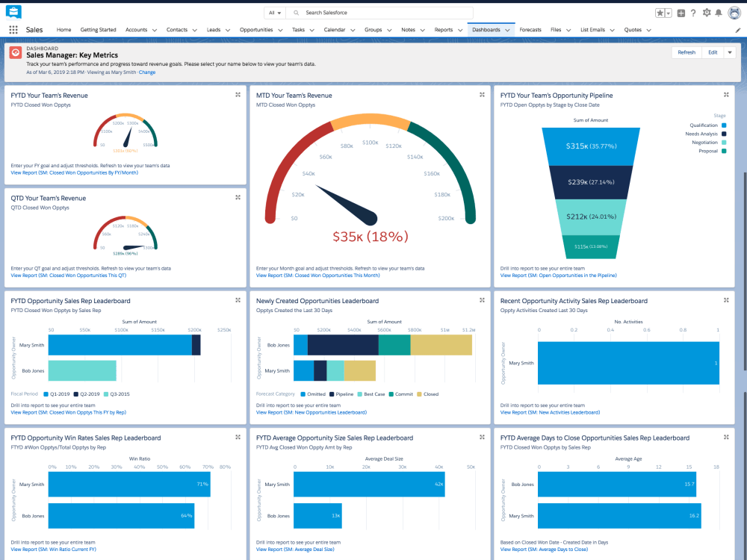747x560 pixels.
Task: Open the Help question mark icon
Action: point(693,13)
